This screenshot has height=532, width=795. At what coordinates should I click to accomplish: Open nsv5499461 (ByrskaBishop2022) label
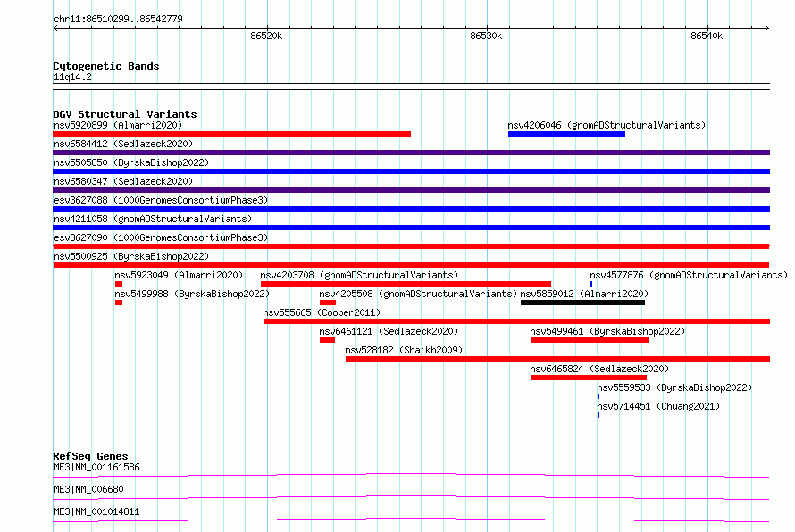[607, 331]
